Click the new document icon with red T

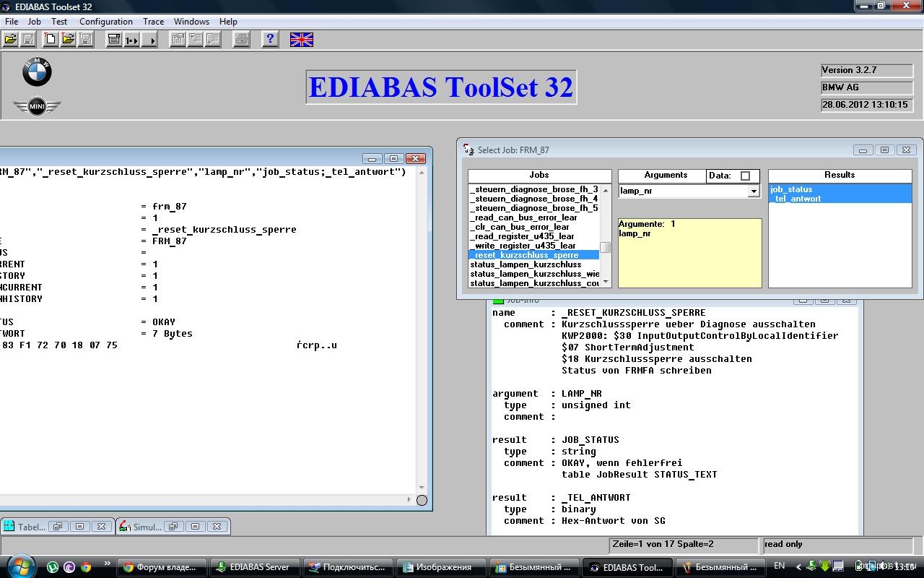(x=51, y=40)
